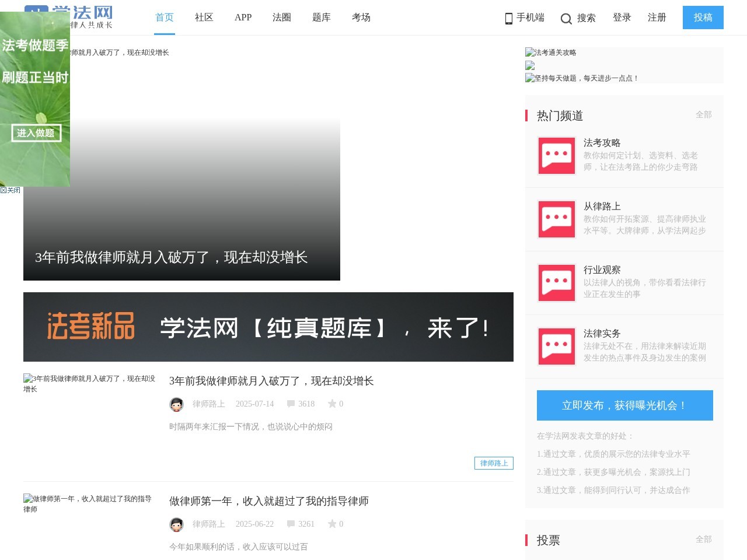Click the star icon on the second article

[x=331, y=524]
